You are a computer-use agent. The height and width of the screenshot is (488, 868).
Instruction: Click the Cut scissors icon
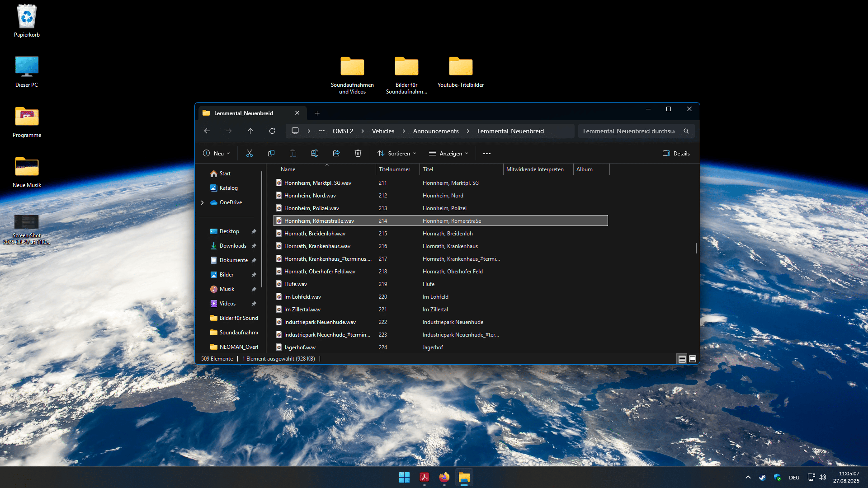click(x=250, y=153)
